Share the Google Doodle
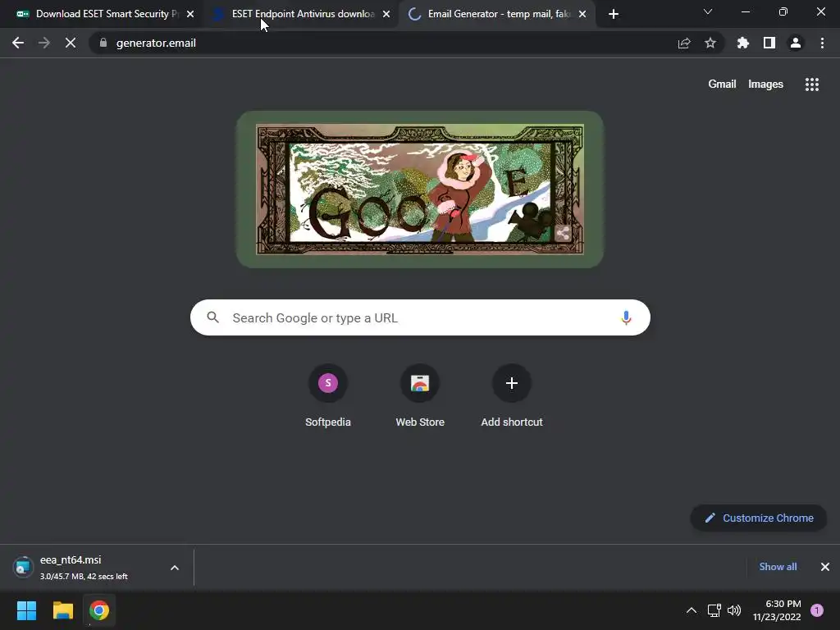 click(563, 233)
